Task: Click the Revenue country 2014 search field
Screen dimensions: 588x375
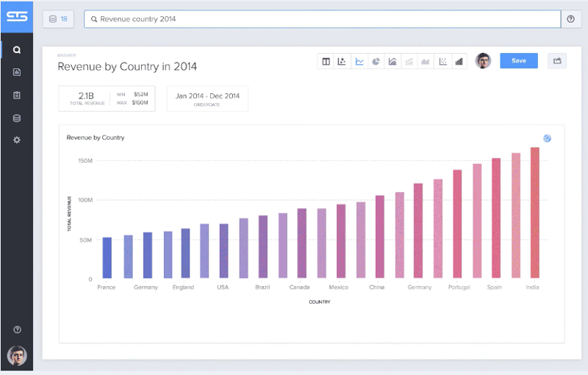Action: 322,19
